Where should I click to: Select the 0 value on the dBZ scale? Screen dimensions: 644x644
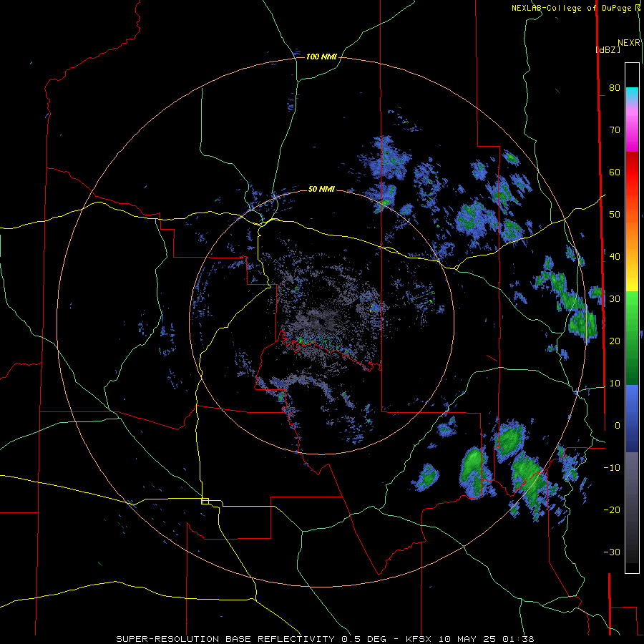point(618,426)
